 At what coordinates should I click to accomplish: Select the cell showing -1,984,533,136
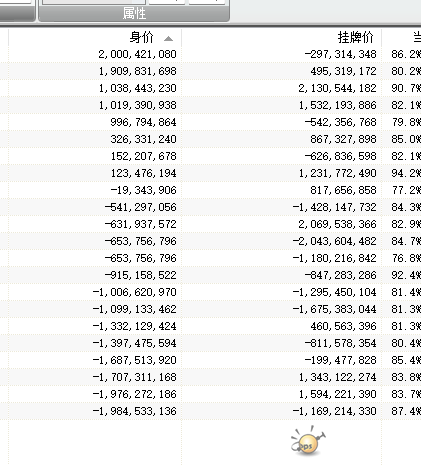95,411
